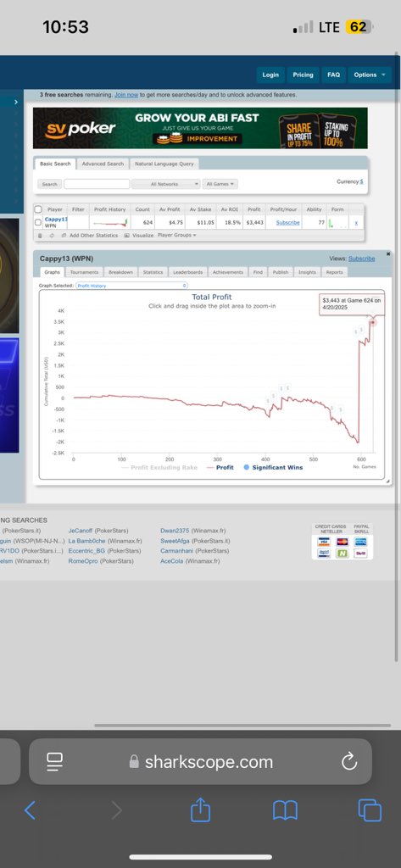Screen dimensions: 401x868
Task: Open the Options dropdown menu
Action: pyautogui.click(x=370, y=75)
